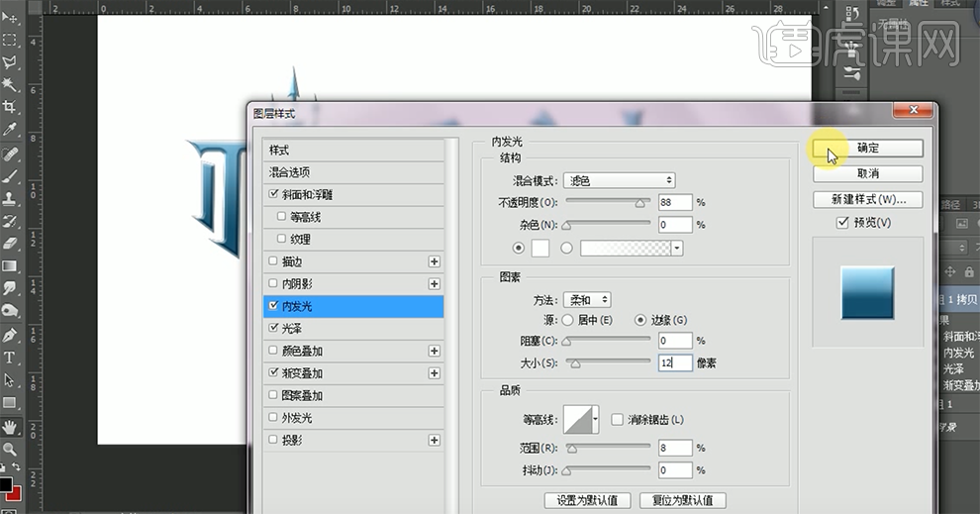Image resolution: width=980 pixels, height=514 pixels.
Task: Add another 投影 effect with plus button
Action: click(435, 440)
